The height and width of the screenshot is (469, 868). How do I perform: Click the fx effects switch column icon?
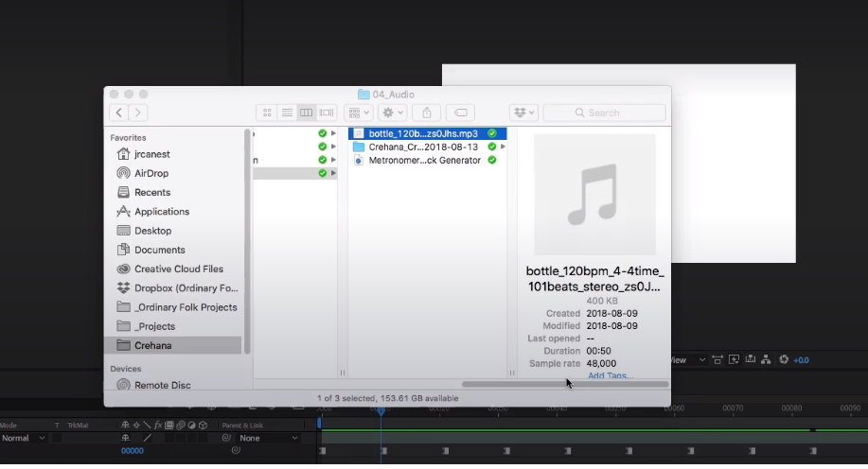click(x=158, y=425)
